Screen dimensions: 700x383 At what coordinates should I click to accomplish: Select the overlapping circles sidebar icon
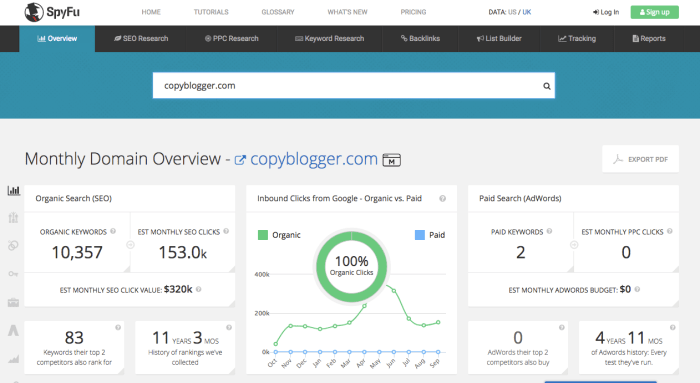tap(13, 245)
